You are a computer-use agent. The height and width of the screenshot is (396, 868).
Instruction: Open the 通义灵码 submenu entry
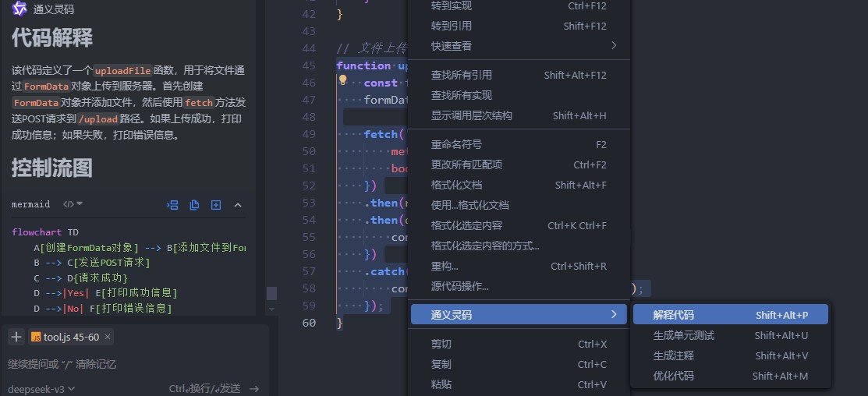(519, 315)
